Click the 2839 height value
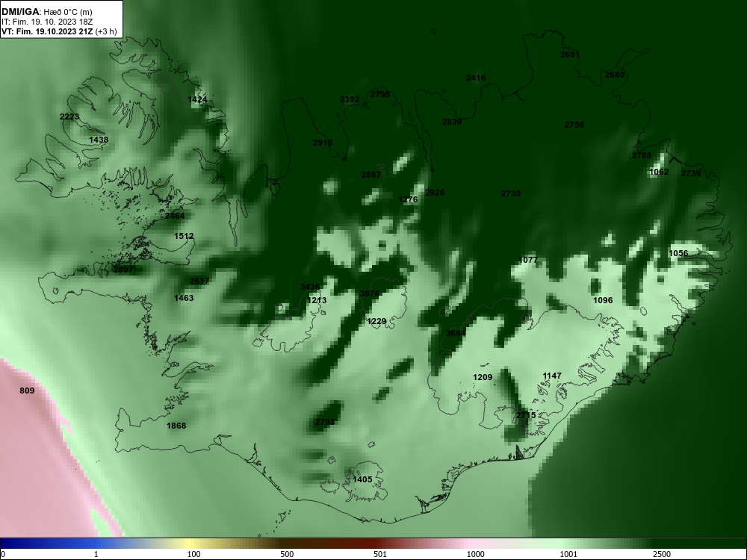The width and height of the screenshot is (747, 560). [x=452, y=122]
